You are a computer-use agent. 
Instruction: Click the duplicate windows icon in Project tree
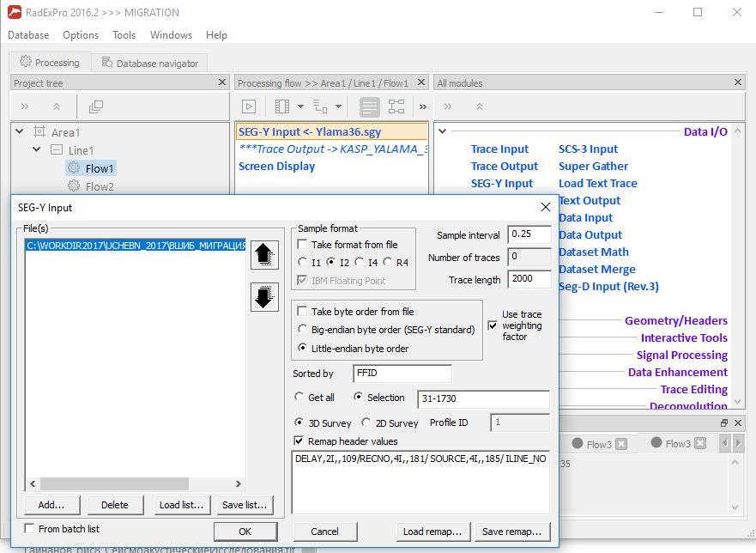(96, 106)
